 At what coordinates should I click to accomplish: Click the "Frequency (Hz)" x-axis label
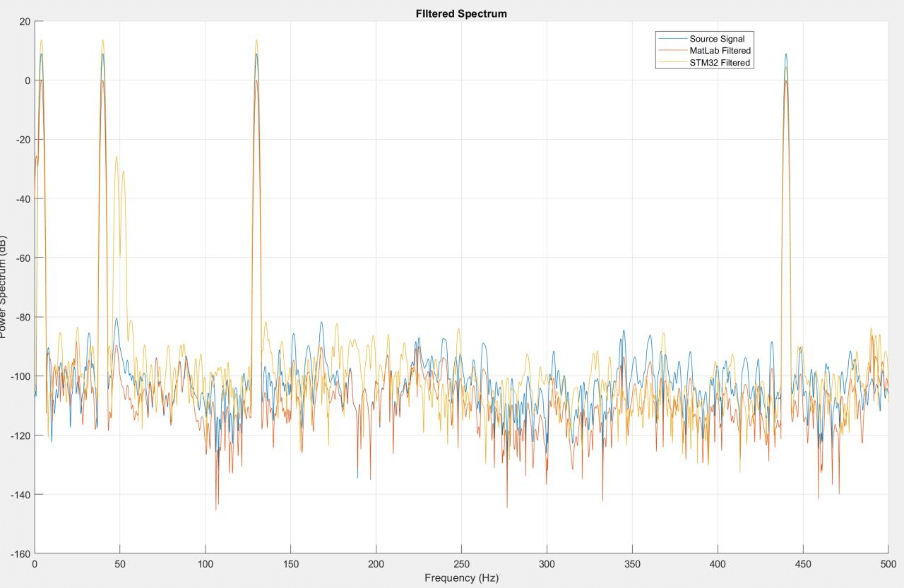coord(461,577)
